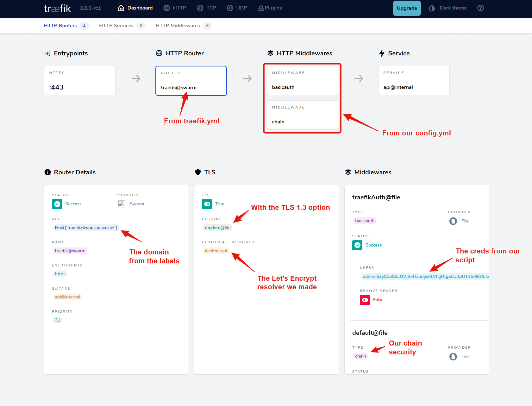The height and width of the screenshot is (406, 532).
Task: Open the HTTP globe icon in navbar
Action: click(166, 8)
